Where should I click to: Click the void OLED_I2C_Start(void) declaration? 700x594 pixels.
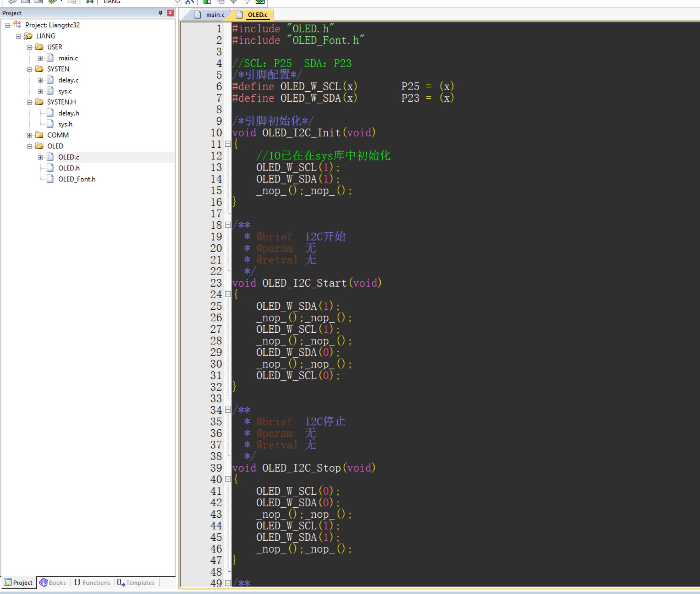[x=307, y=283]
